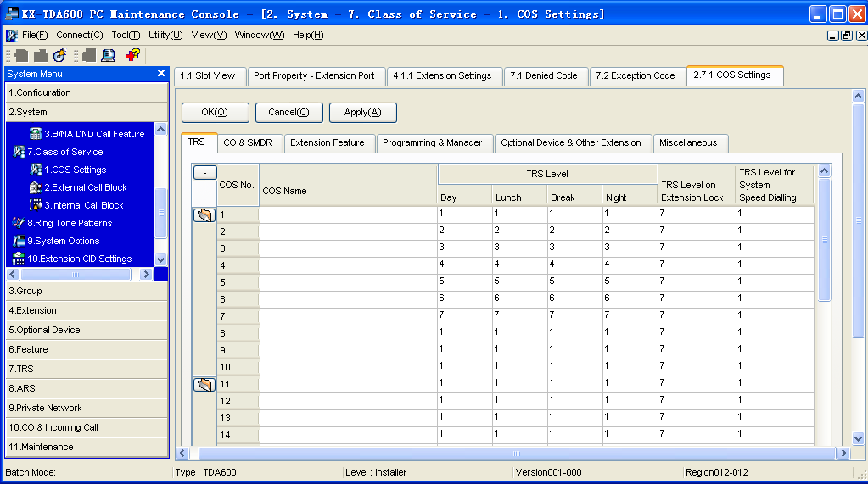Screen dimensions: 868x484
Task: Open the Utility(U) menu
Action: [165, 35]
